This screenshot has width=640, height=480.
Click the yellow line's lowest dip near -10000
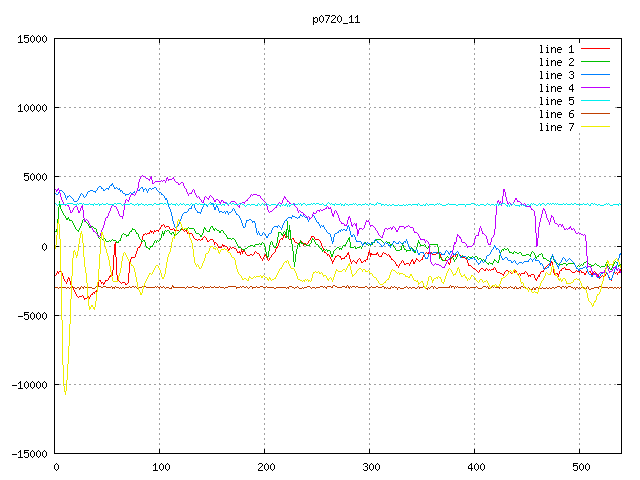pyautogui.click(x=66, y=391)
